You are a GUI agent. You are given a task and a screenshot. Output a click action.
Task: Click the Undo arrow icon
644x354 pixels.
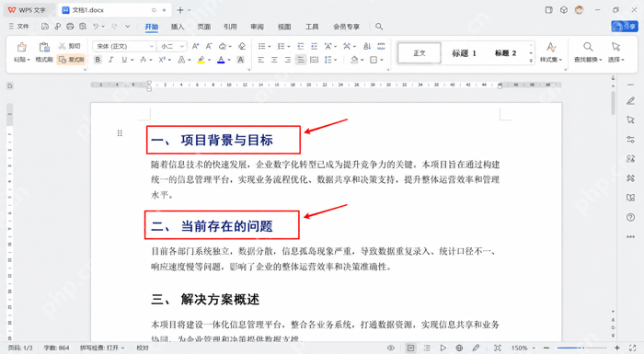pos(96,27)
